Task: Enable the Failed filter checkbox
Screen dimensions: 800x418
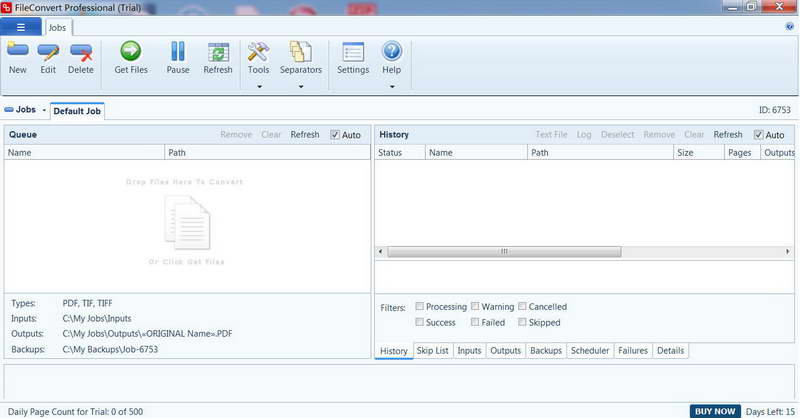Action: coord(475,322)
